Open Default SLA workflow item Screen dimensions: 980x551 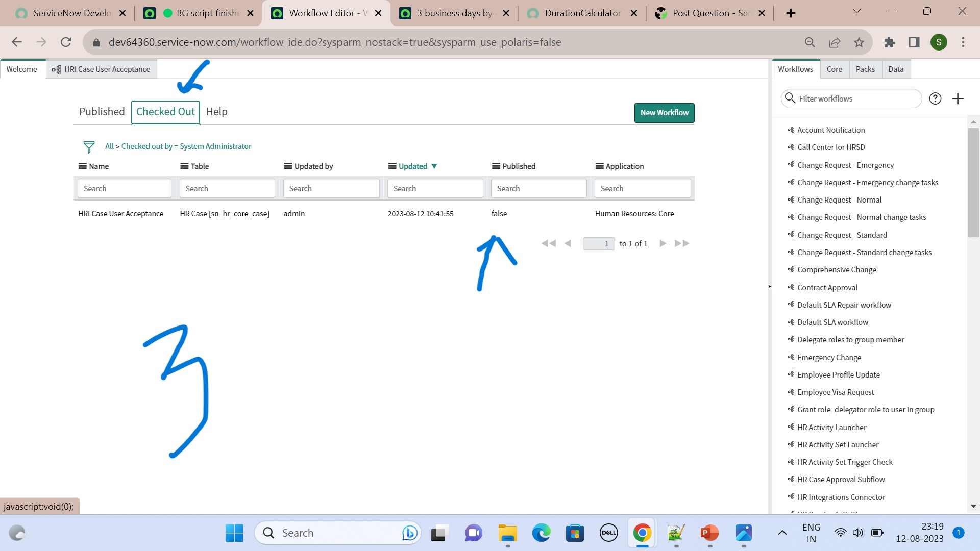tap(832, 322)
